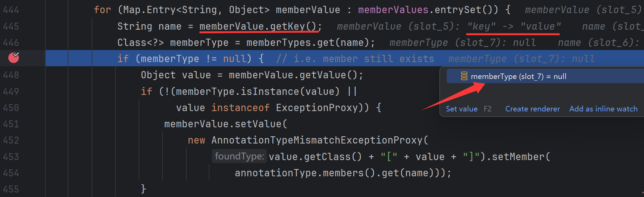Click the inline memberType null hint on line 446

pos(463,42)
